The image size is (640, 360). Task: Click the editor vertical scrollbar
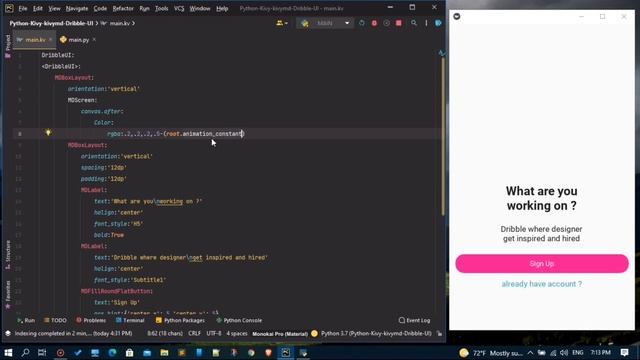(x=442, y=137)
